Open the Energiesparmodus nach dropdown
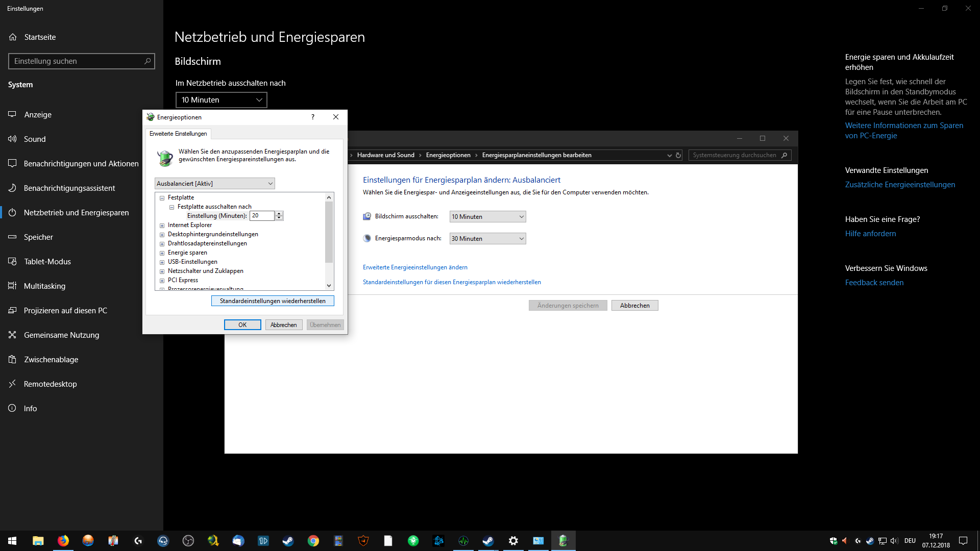Screen dimensions: 980x551 487,239
